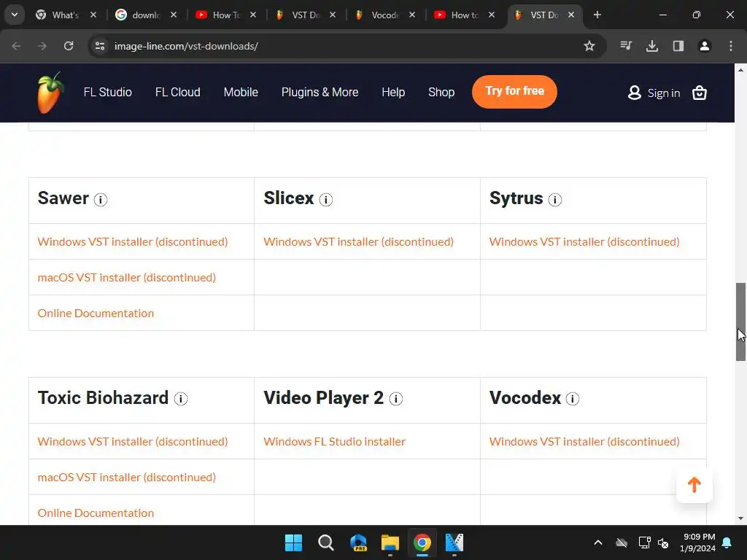Click the Chrome icon in the taskbar
Screen dimensions: 747x560
click(422, 542)
